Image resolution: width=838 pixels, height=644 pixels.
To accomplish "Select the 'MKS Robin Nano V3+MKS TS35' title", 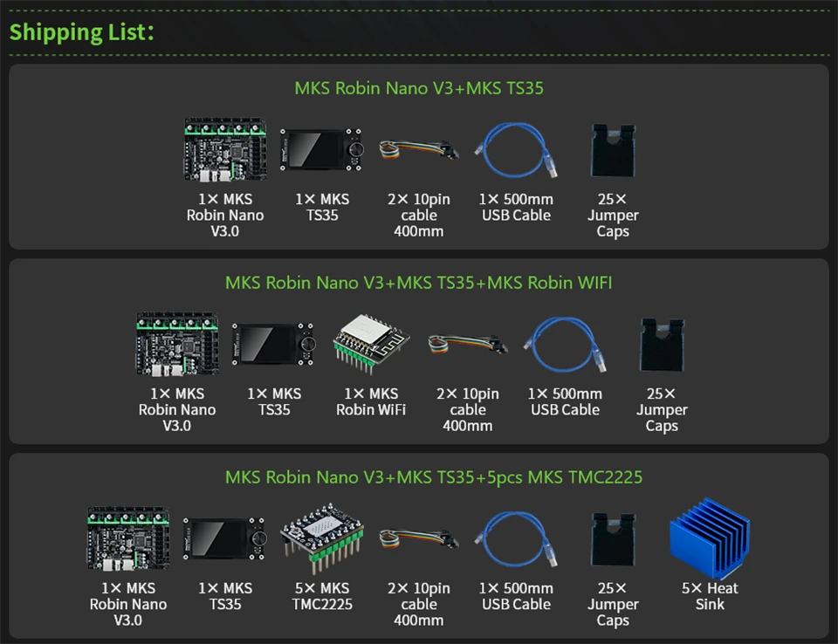I will coord(419,87).
